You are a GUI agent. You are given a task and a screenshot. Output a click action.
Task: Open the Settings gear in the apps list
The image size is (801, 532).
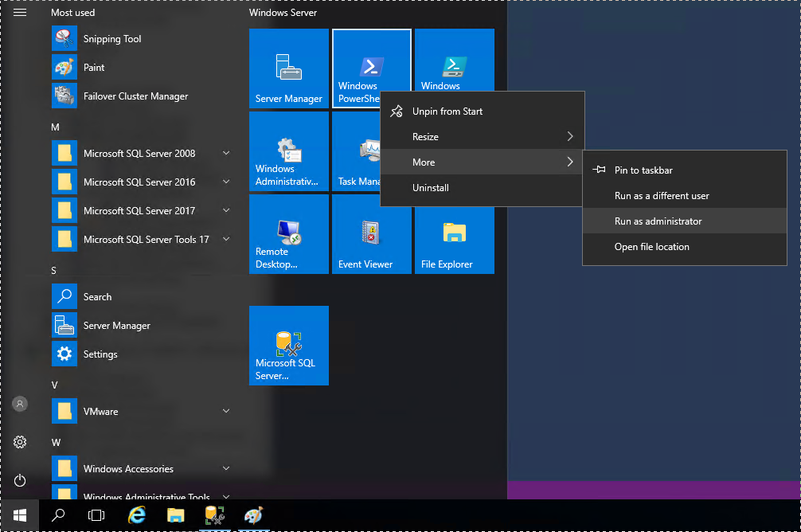pyautogui.click(x=64, y=354)
